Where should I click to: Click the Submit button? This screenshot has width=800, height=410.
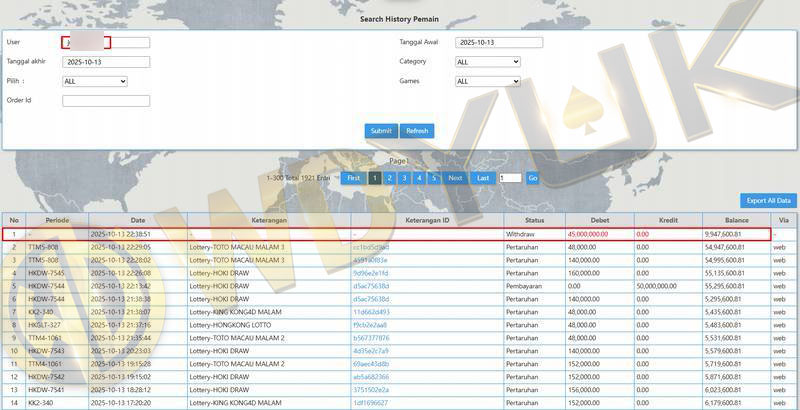coord(381,131)
